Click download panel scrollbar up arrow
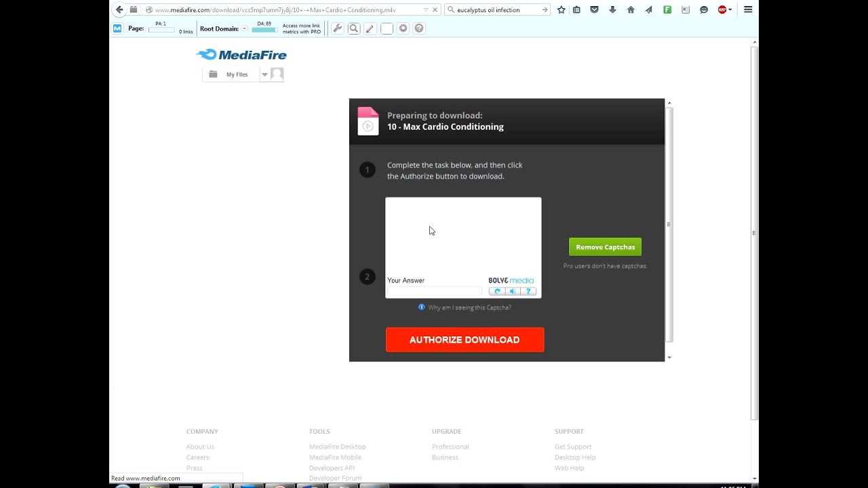Screen dimensions: 868x488 (x=669, y=103)
